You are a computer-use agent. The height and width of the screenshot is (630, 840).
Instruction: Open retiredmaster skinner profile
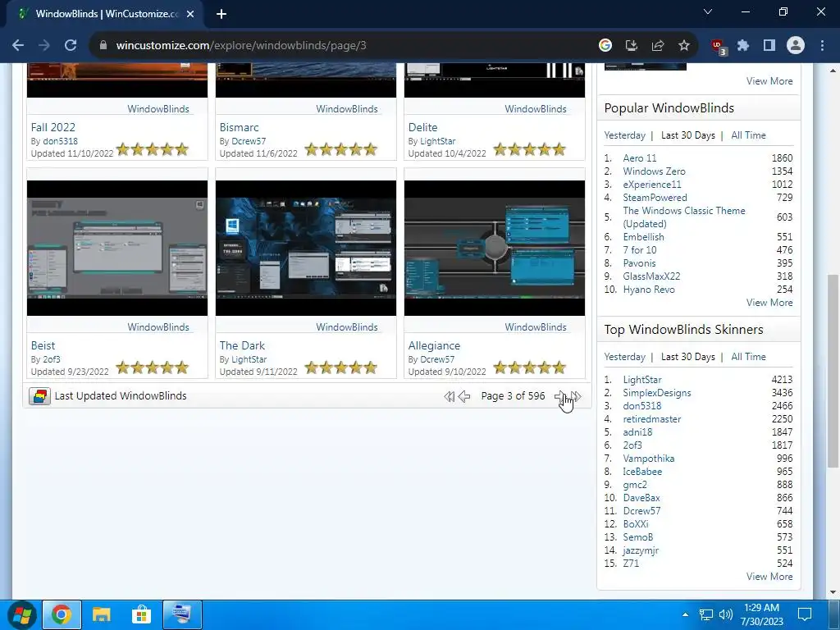coord(651,419)
